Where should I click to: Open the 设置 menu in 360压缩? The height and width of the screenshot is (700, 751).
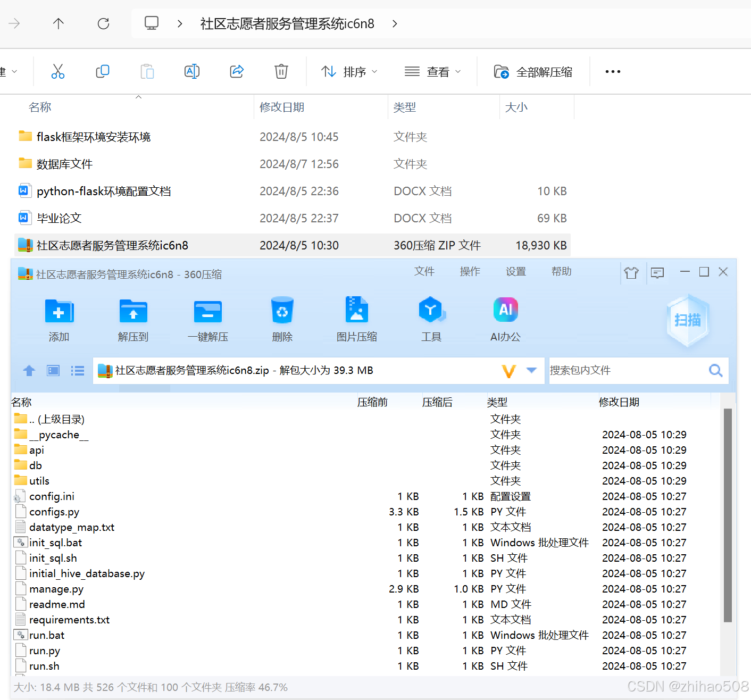pos(516,271)
